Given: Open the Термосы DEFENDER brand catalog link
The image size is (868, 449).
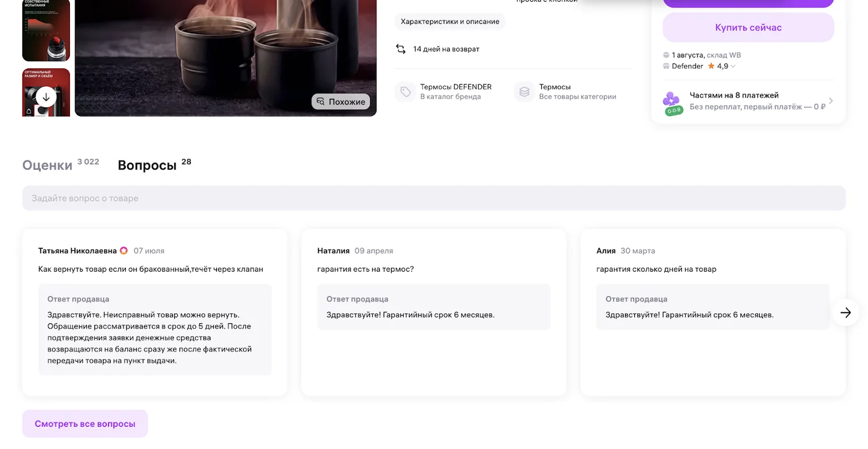Looking at the screenshot, I should coord(456,87).
